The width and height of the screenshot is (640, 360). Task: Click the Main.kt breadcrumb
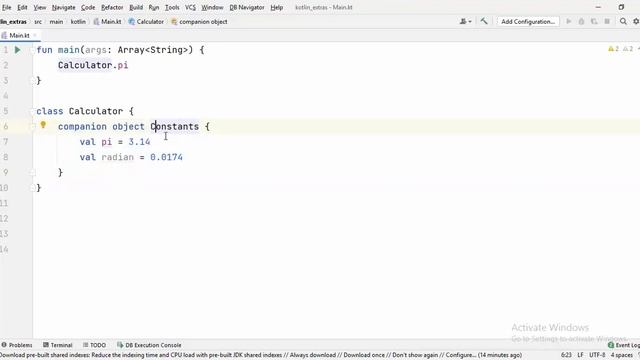[107, 22]
